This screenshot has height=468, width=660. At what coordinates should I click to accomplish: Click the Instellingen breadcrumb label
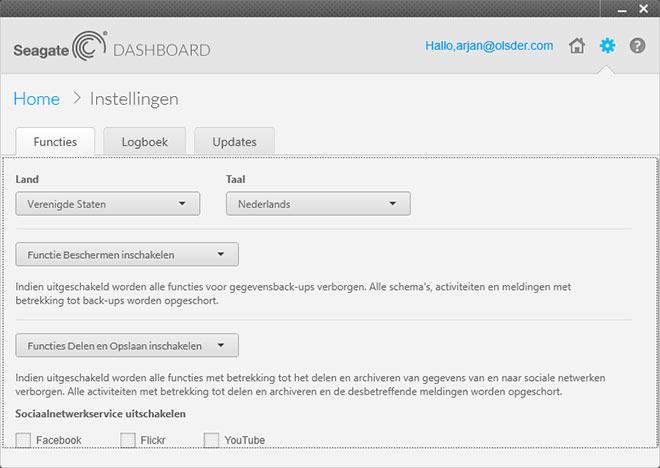click(134, 99)
